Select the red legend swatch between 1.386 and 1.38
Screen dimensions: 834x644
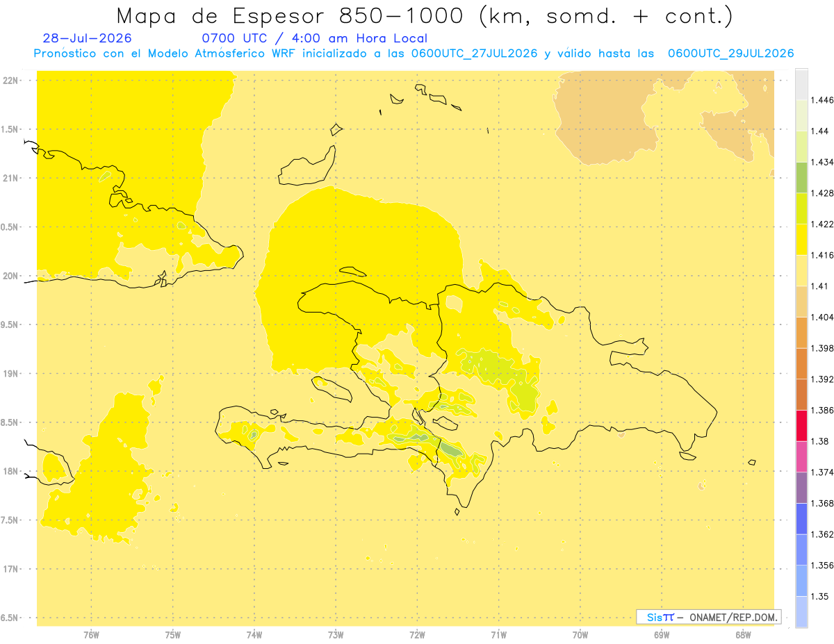pyautogui.click(x=801, y=425)
